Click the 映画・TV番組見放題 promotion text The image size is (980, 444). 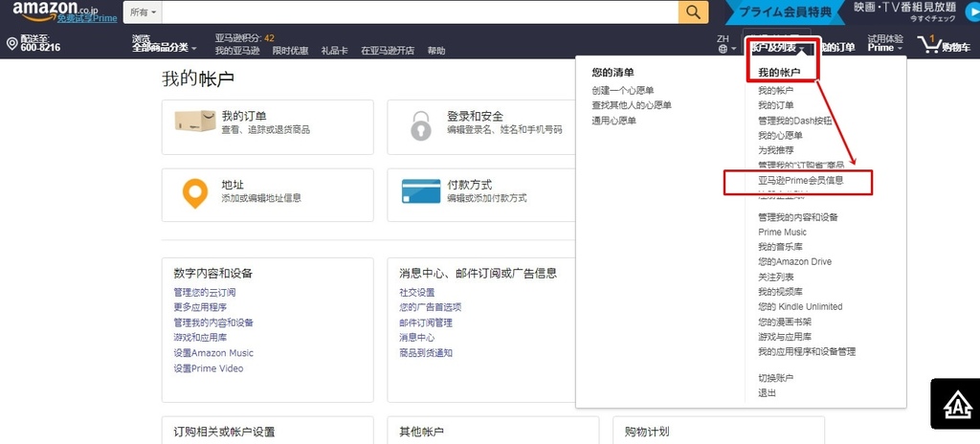pyautogui.click(x=905, y=7)
